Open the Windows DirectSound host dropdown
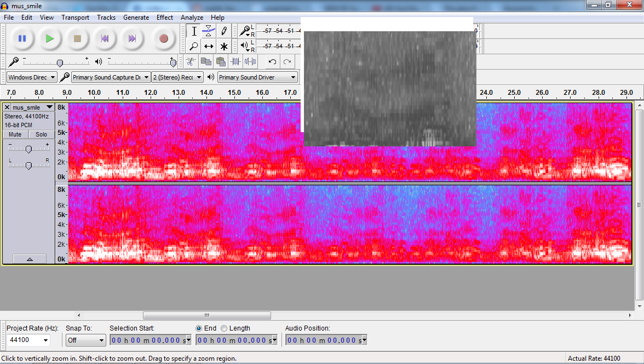The image size is (644, 364). [x=32, y=77]
